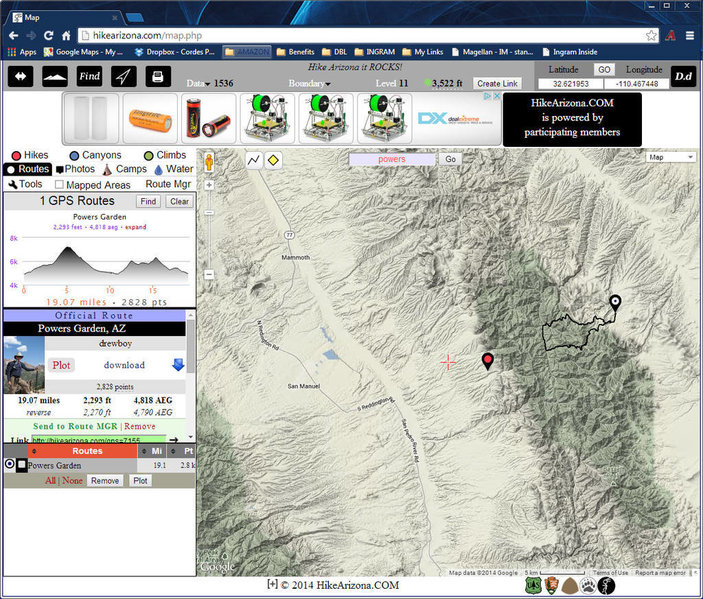
Task: Select the Street View pegman
Action: [208, 162]
